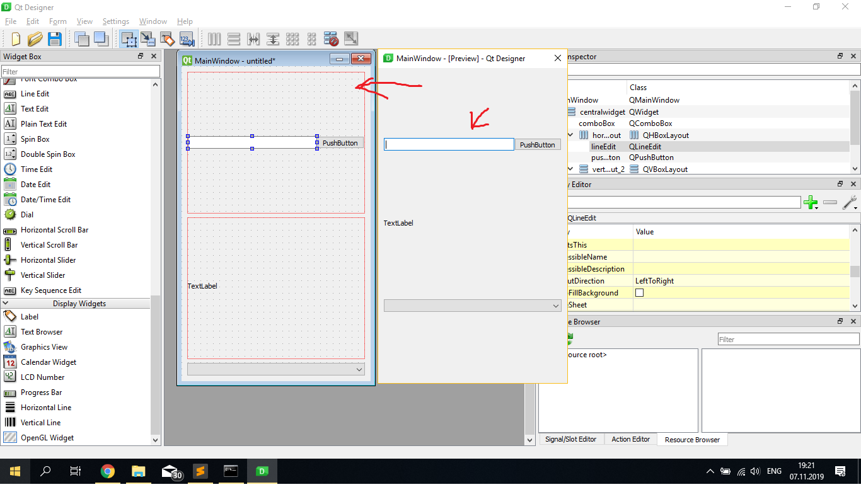Collapse the hor...out layout tree node
Screen dimensions: 861x504
pos(570,135)
